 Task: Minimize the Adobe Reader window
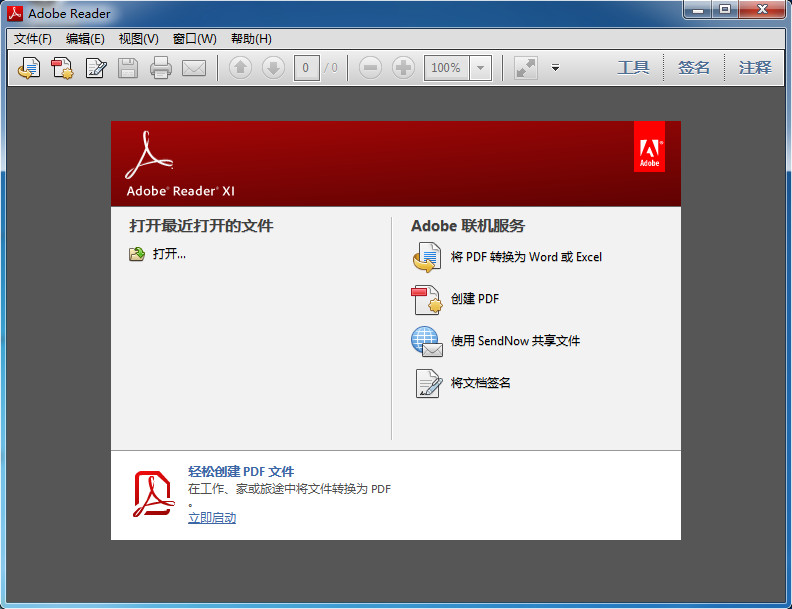[698, 10]
